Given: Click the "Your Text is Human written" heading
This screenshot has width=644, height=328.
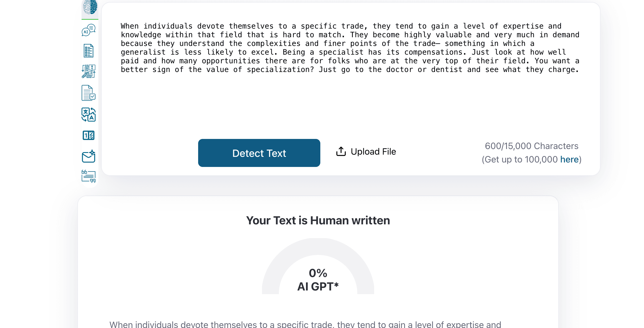Looking at the screenshot, I should 318,220.
